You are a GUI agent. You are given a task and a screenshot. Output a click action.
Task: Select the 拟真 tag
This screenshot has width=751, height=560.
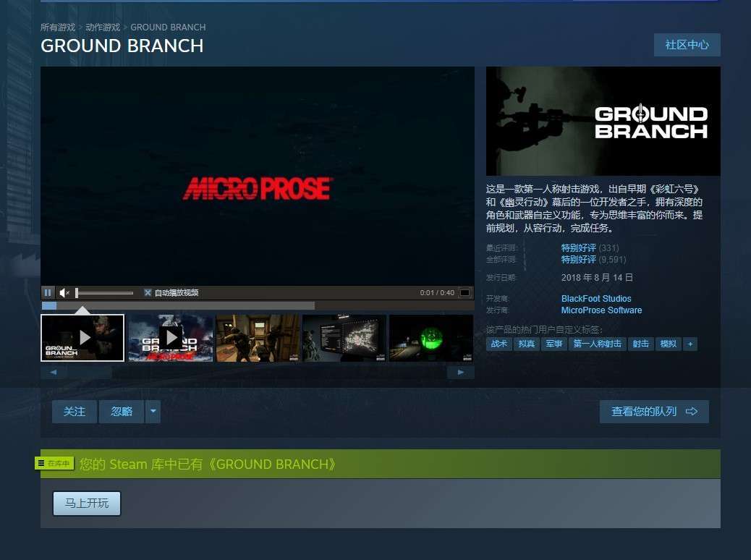[527, 344]
